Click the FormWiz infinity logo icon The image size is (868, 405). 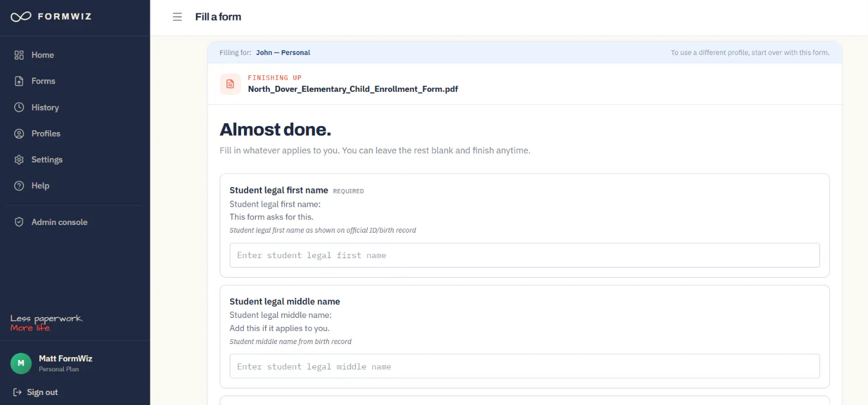(x=21, y=17)
